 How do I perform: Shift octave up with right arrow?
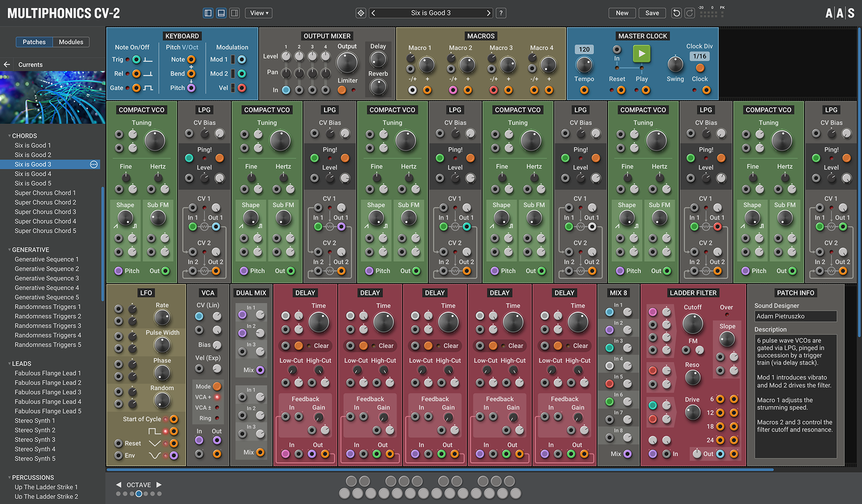(159, 484)
